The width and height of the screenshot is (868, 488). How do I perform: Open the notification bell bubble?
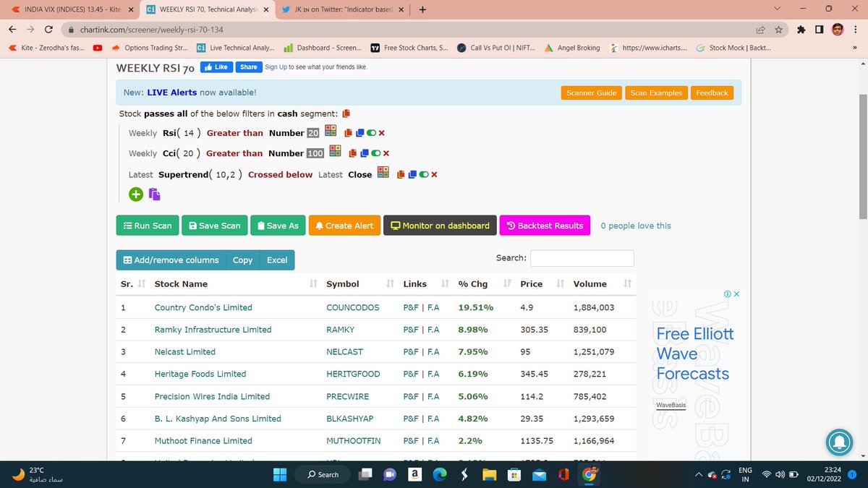(x=840, y=442)
